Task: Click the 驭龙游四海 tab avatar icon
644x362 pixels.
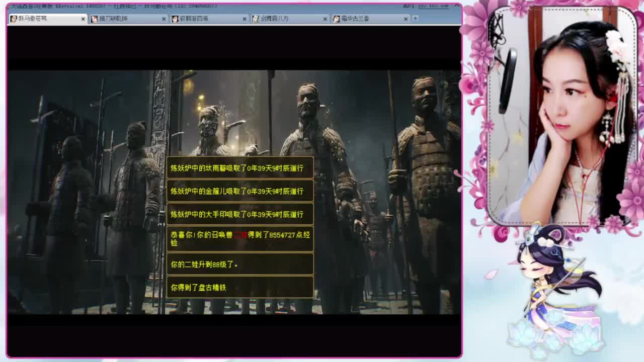Action: point(175,19)
